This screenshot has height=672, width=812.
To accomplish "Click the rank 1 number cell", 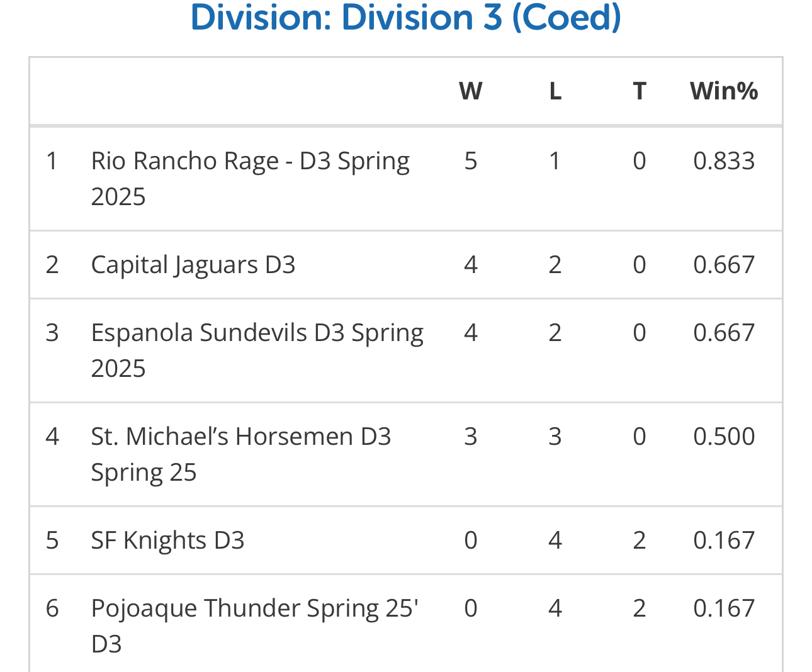I will click(52, 161).
